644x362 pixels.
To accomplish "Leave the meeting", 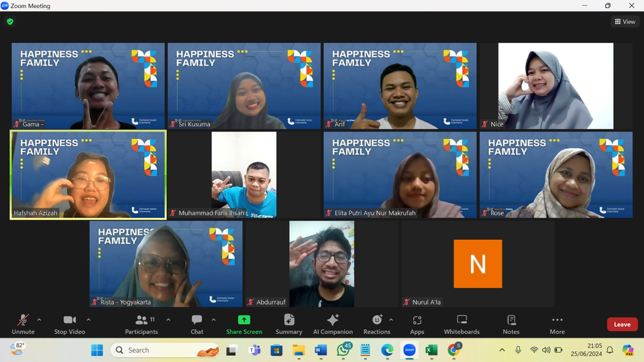I will [x=622, y=324].
